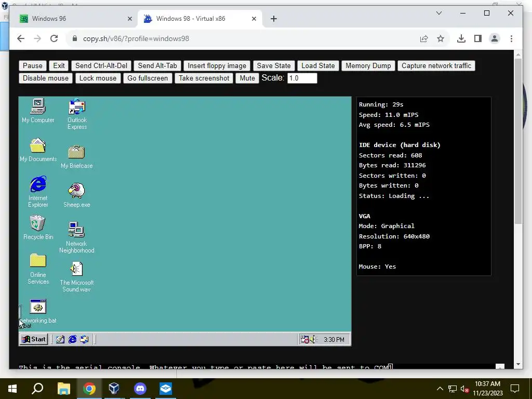The width and height of the screenshot is (532, 399).
Task: Open the Windows 98 Start menu
Action: click(x=34, y=339)
